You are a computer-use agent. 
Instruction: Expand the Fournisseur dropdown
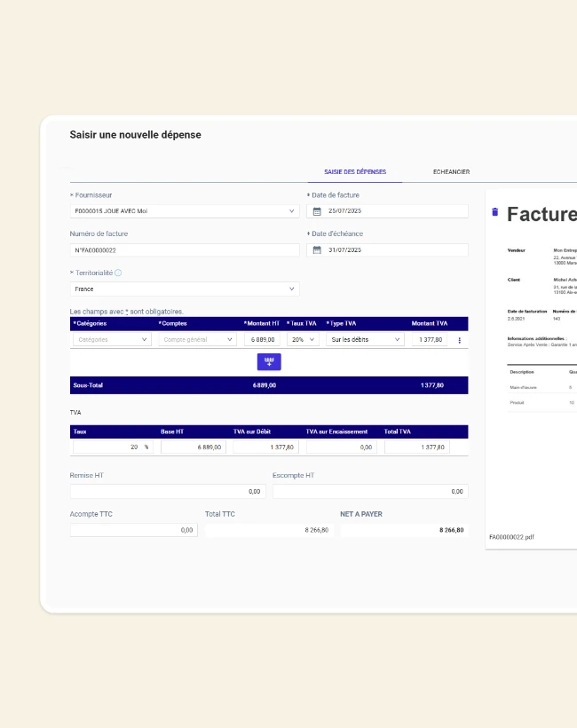point(292,211)
